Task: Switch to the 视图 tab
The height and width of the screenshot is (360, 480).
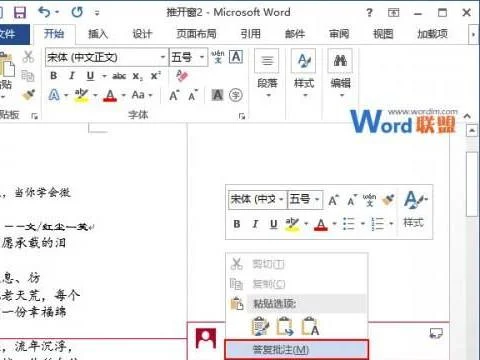Action: tap(383, 34)
